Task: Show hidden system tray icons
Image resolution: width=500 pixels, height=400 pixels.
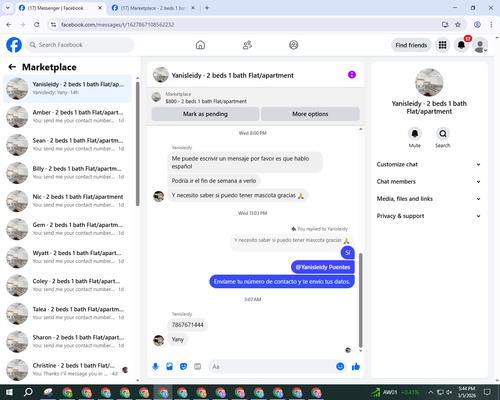Action: [x=431, y=392]
